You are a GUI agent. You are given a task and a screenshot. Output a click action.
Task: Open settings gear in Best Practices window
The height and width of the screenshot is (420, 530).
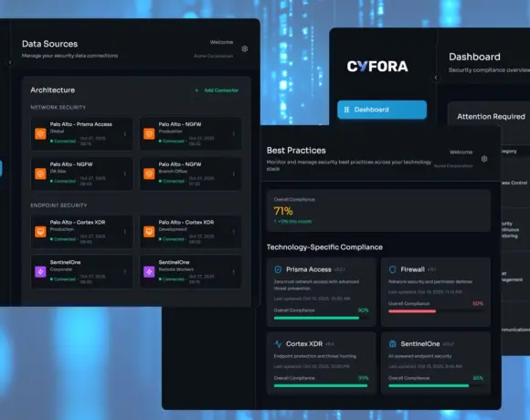484,159
